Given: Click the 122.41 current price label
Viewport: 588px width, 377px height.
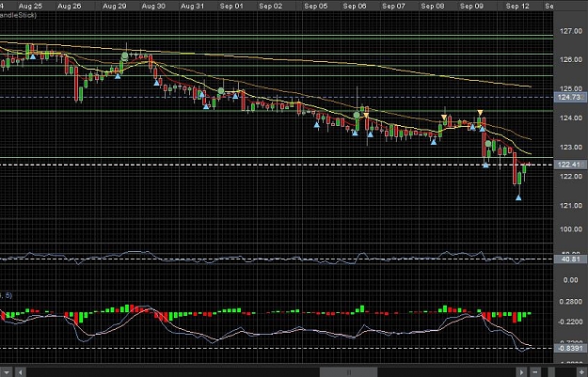Looking at the screenshot, I should (570, 165).
